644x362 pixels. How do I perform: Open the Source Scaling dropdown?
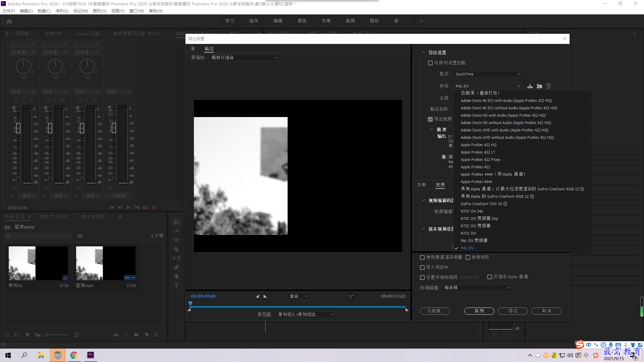click(x=244, y=58)
